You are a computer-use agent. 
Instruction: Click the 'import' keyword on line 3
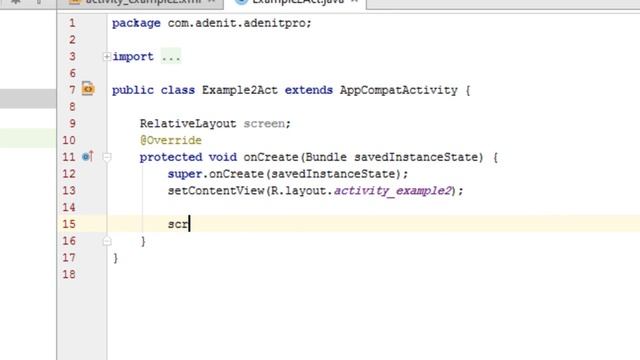coord(133,57)
